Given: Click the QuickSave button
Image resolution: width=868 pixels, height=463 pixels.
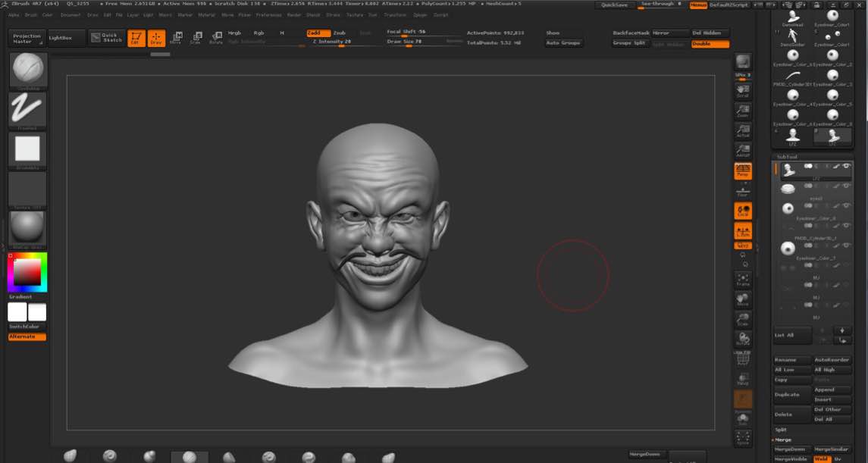Looking at the screenshot, I should pyautogui.click(x=615, y=5).
